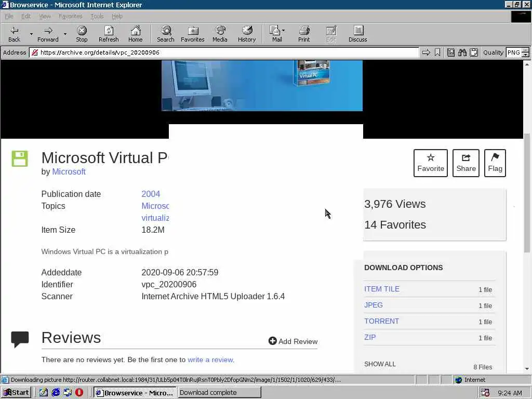This screenshot has width=532, height=399.
Task: Open the Forward history dropdown arrow
Action: click(x=65, y=34)
